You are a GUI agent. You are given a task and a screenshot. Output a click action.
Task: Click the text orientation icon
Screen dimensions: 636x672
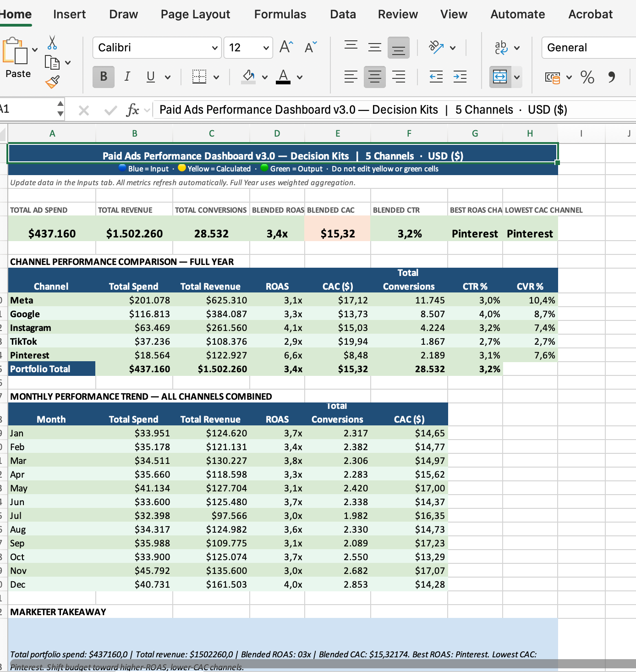tap(436, 47)
